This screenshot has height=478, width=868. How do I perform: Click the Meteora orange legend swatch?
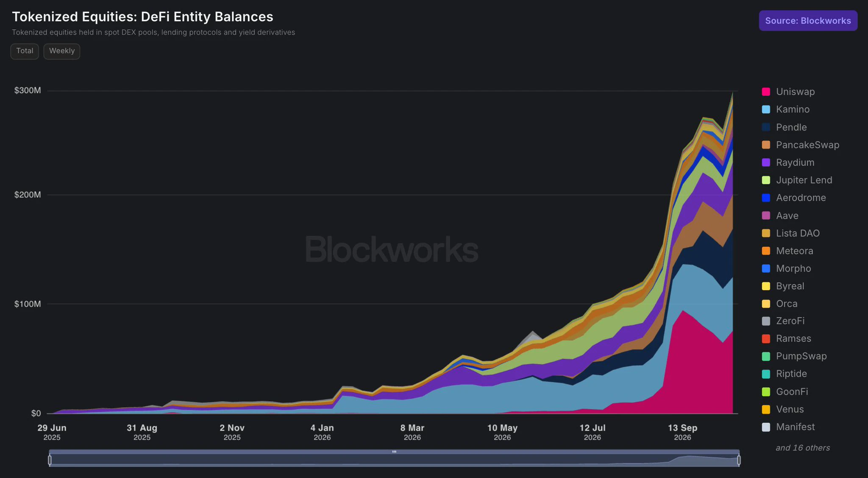[x=766, y=251]
